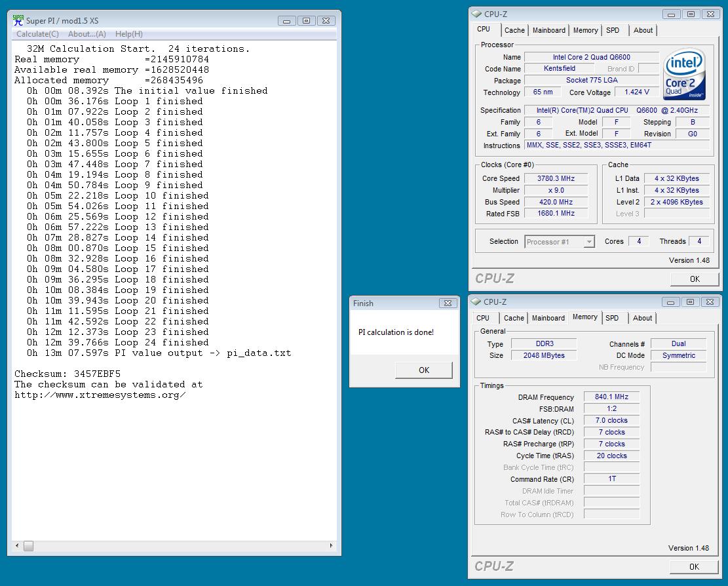Close the Finish dialog with X button
Viewport: 728px width, 586px height.
tap(448, 303)
